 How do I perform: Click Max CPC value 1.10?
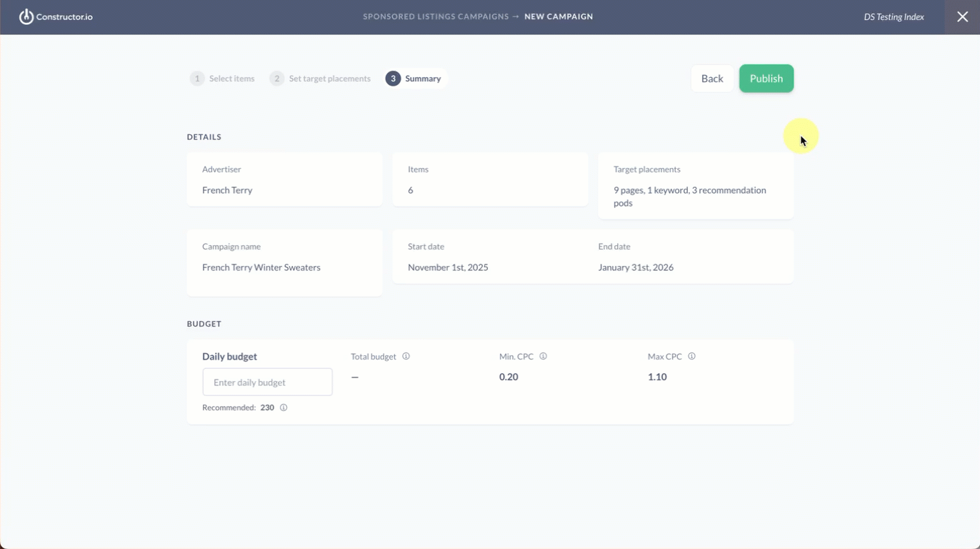657,377
